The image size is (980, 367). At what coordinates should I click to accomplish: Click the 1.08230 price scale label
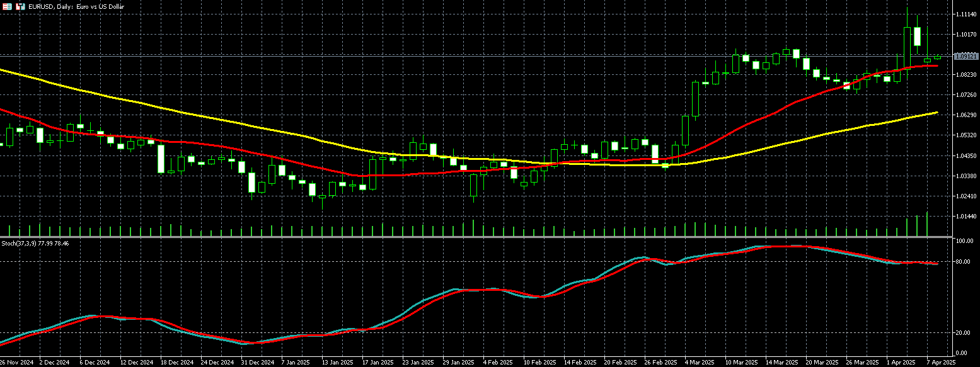(x=966, y=75)
